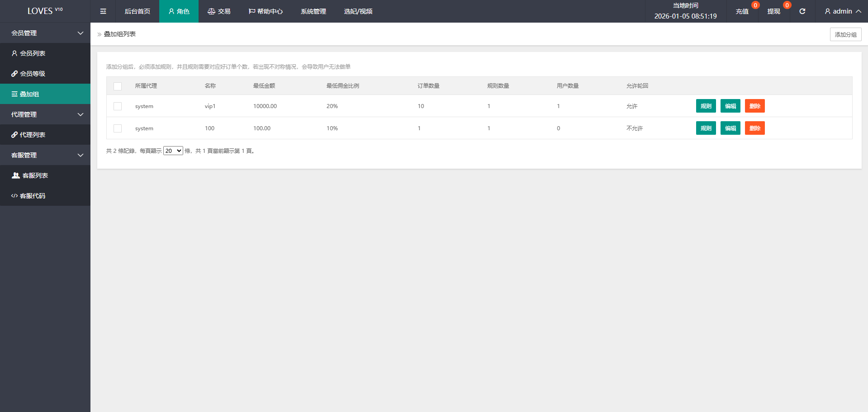The width and height of the screenshot is (868, 412).
Task: Click the 提现 notification badge
Action: click(787, 5)
